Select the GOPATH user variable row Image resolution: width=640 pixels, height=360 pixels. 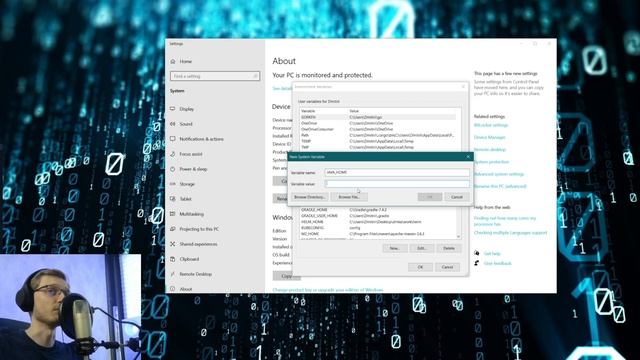378,117
